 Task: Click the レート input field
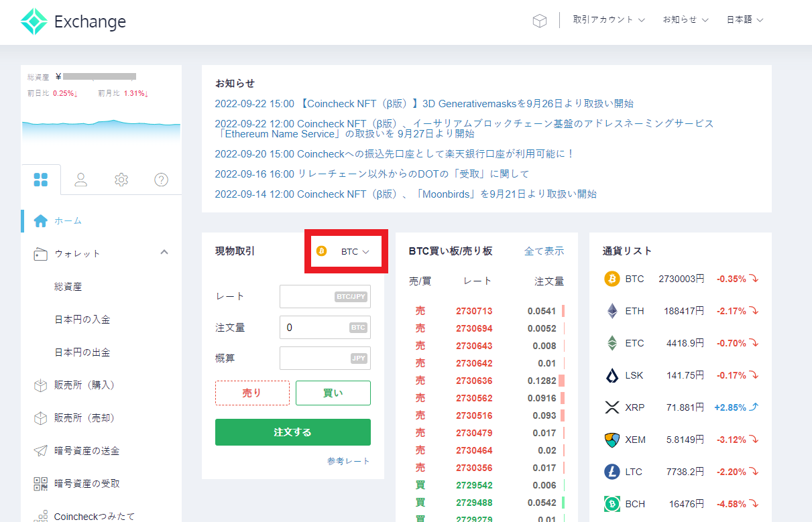point(325,296)
